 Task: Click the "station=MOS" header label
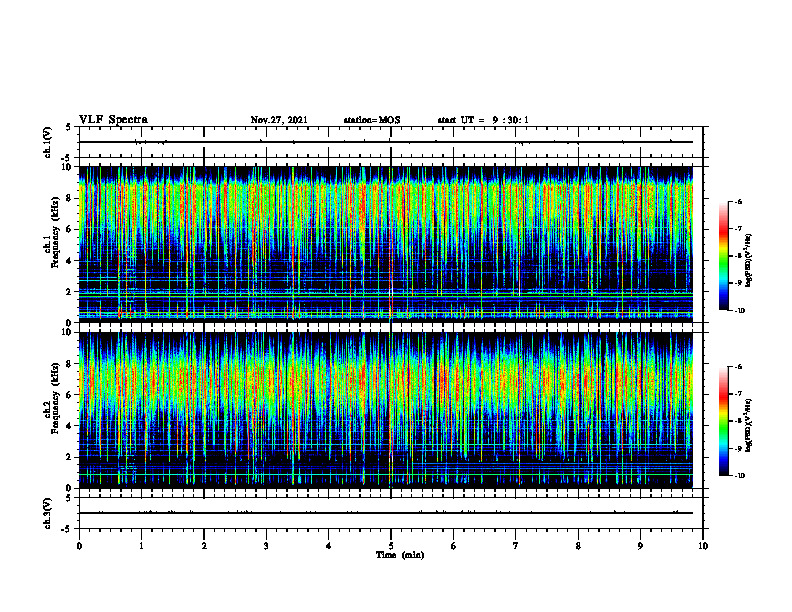pos(372,120)
